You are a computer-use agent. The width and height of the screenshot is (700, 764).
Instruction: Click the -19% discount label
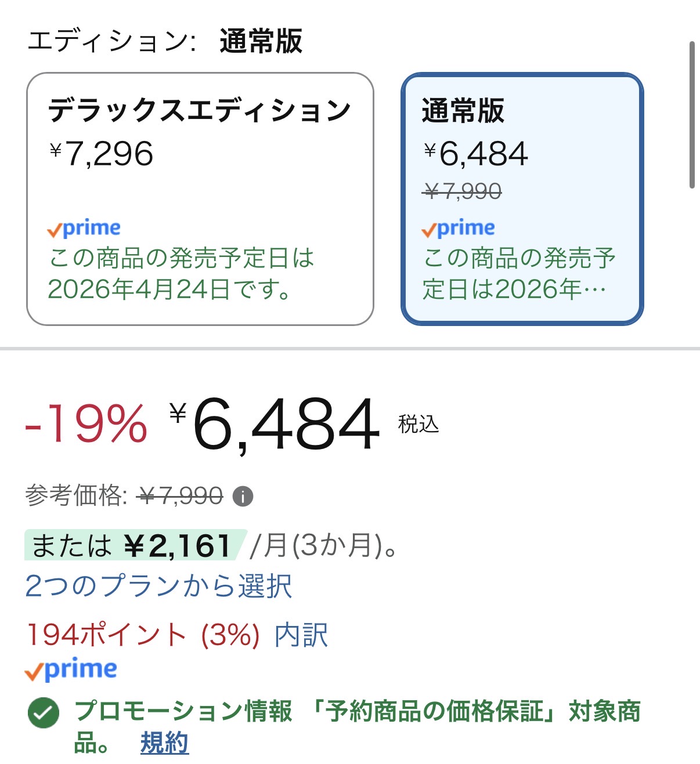tap(86, 425)
